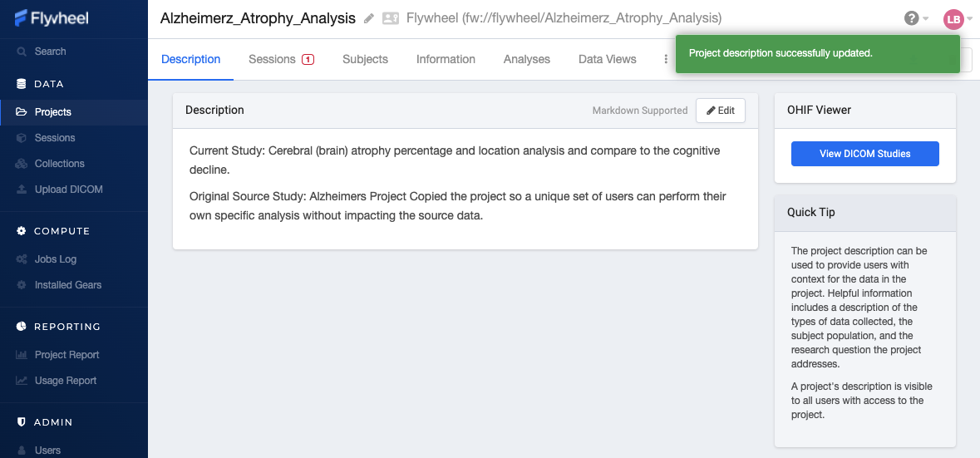Click the Upload DICOM upload icon

pyautogui.click(x=22, y=190)
